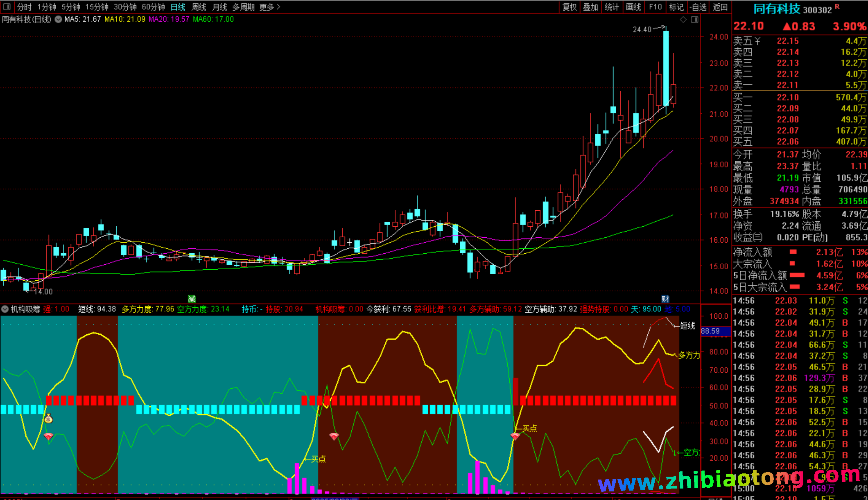Click the blue 财 marker icon

(x=665, y=299)
